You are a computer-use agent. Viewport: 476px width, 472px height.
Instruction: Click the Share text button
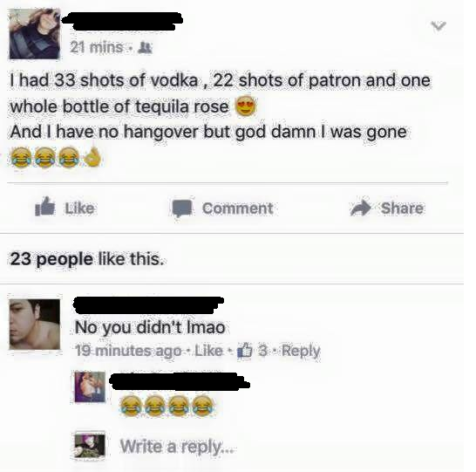coord(402,208)
